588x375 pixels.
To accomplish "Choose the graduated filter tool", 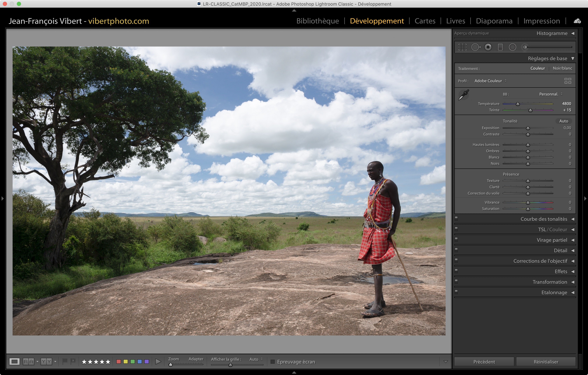I will 500,47.
